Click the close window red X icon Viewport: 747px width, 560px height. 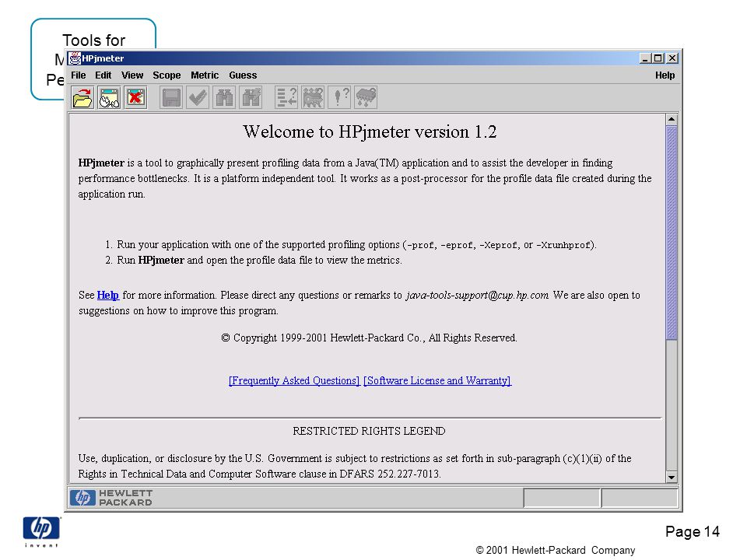tap(135, 98)
